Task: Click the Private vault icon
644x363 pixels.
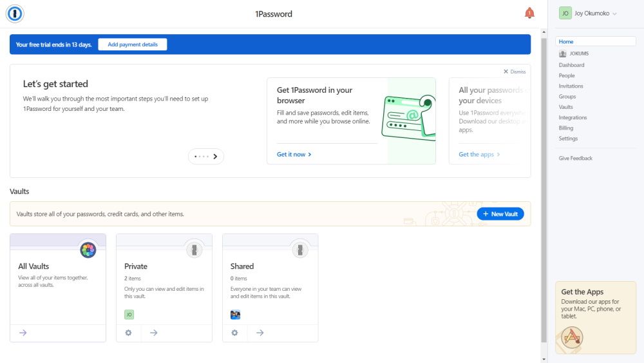Action: tap(194, 250)
